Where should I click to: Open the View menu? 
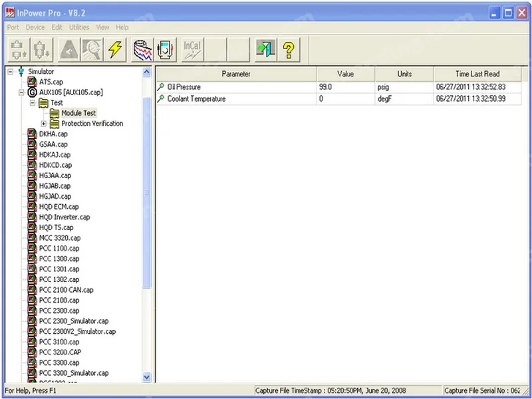pyautogui.click(x=102, y=27)
